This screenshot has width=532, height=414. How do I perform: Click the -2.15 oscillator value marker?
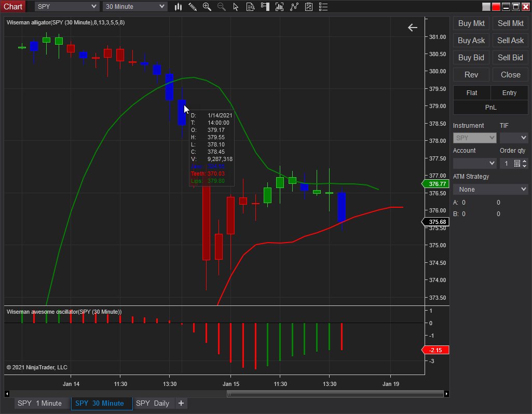tap(435, 350)
